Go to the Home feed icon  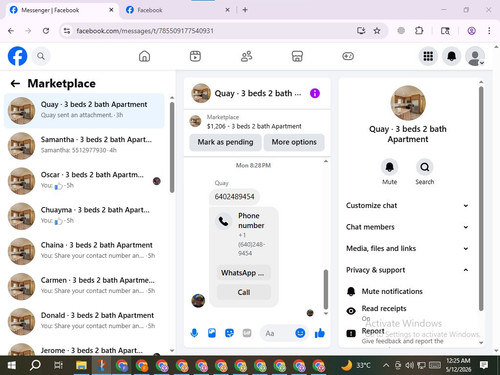pyautogui.click(x=144, y=56)
